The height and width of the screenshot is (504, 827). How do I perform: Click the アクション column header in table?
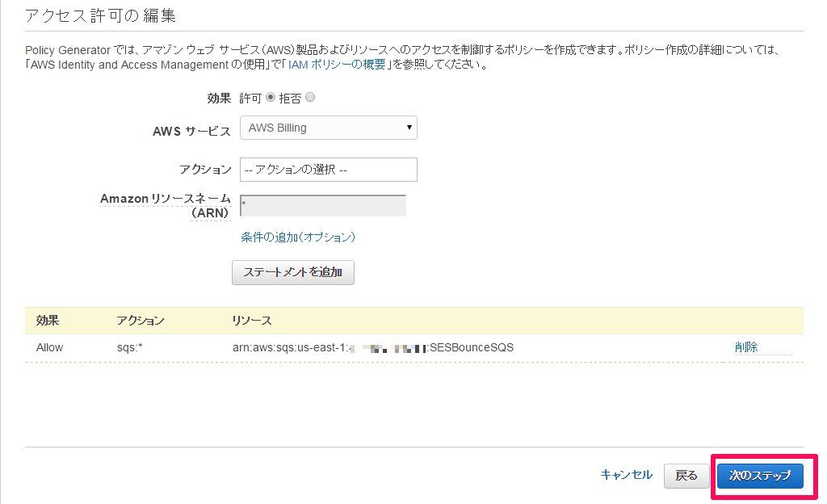click(141, 321)
